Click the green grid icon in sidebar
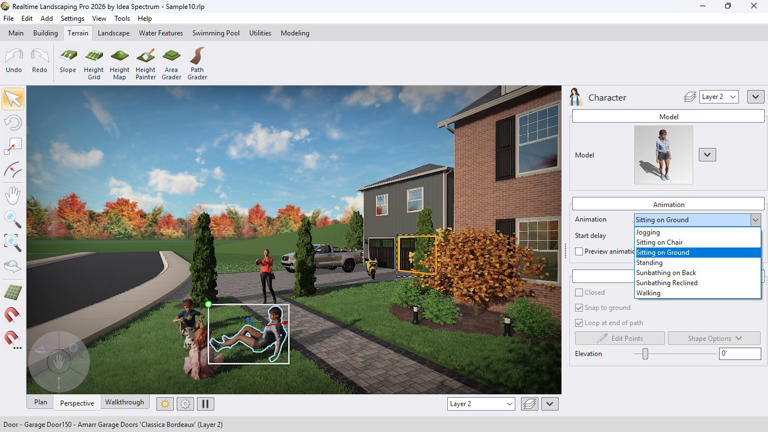The image size is (768, 432). (x=13, y=292)
